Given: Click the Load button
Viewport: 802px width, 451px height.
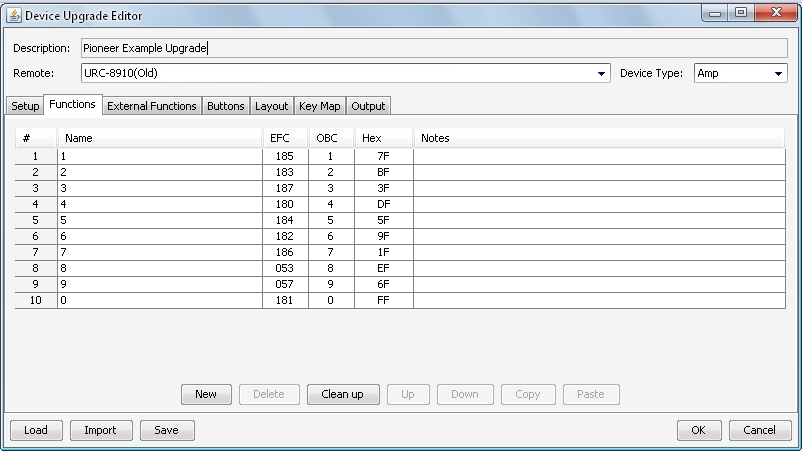Looking at the screenshot, I should click(x=36, y=430).
